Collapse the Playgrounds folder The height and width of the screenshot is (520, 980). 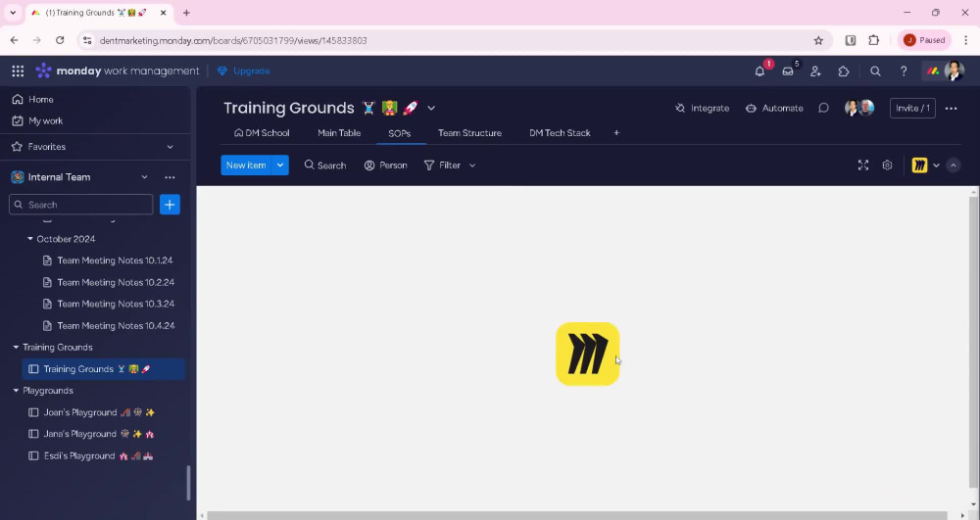[x=17, y=391]
